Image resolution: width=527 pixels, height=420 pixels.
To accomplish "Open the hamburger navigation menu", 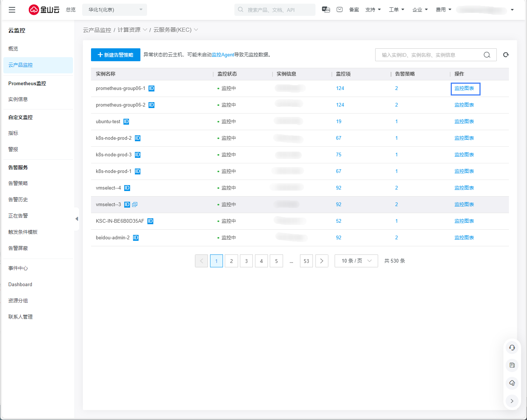I will tap(12, 10).
